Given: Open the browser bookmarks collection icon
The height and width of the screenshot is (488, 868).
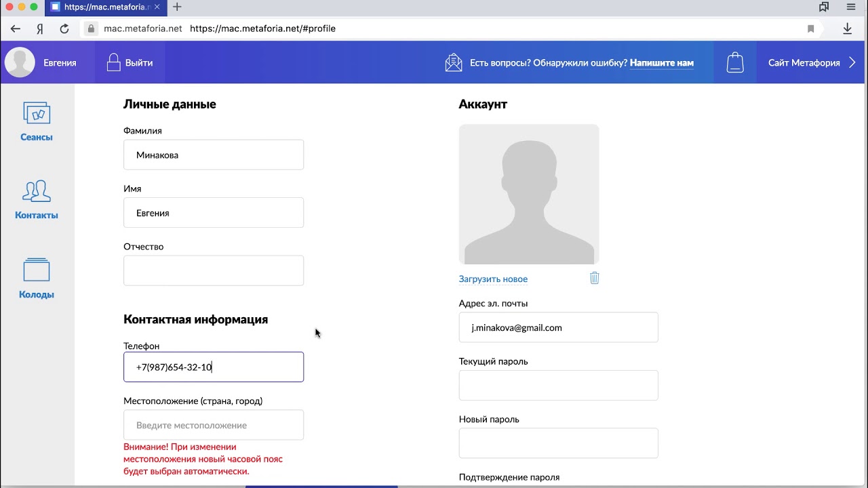Looking at the screenshot, I should coord(824,7).
